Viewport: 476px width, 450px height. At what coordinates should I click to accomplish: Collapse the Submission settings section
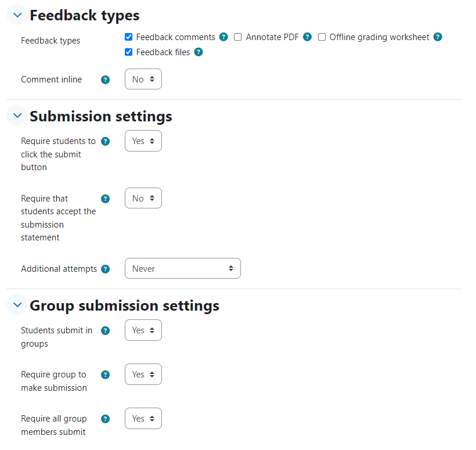click(x=17, y=116)
